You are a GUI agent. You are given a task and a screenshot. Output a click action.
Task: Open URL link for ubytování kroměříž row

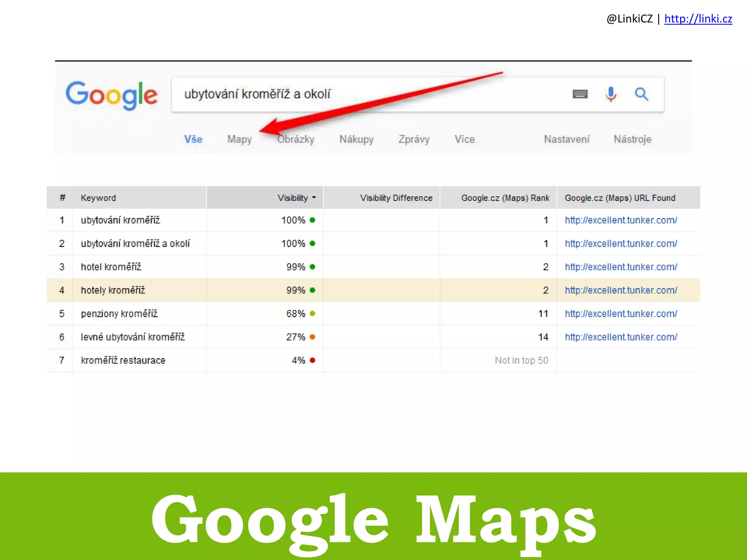pos(621,220)
